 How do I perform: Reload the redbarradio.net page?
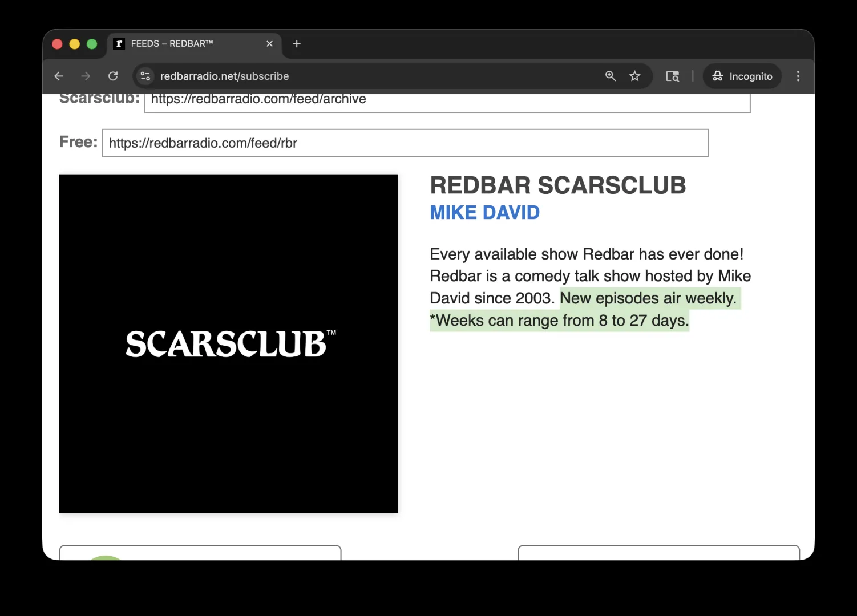point(113,76)
